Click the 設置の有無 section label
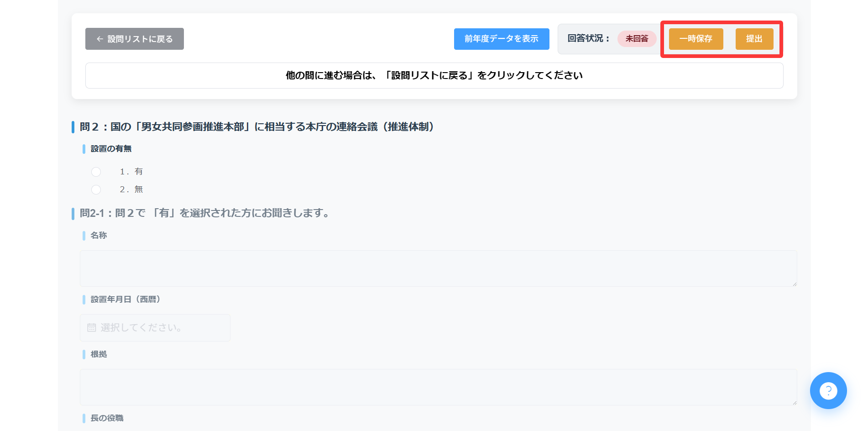 (x=111, y=149)
